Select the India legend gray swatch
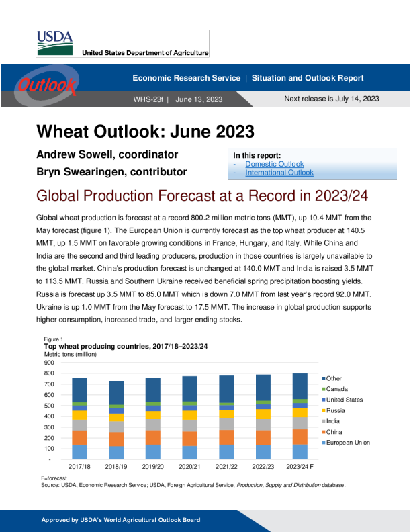411x532 pixels. pyautogui.click(x=323, y=421)
